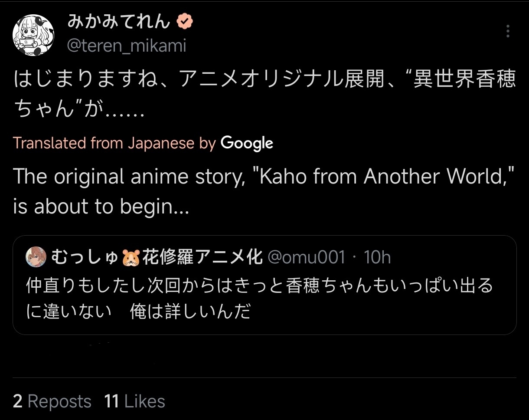Open the quoted tweet body text
The width and height of the screenshot is (529, 420).
259,299
